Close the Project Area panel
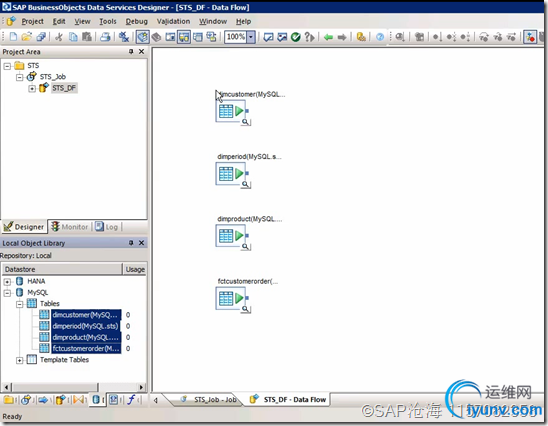548x426 pixels. [x=142, y=52]
